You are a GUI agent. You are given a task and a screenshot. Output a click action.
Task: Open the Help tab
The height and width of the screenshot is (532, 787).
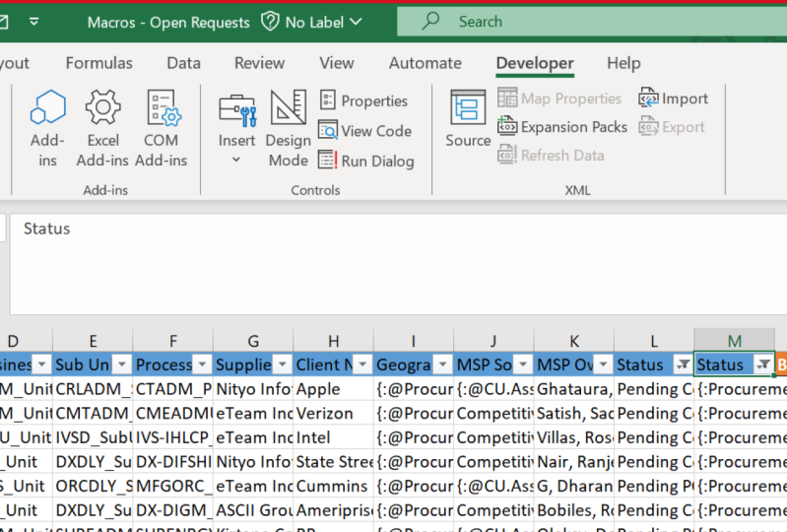click(x=623, y=63)
